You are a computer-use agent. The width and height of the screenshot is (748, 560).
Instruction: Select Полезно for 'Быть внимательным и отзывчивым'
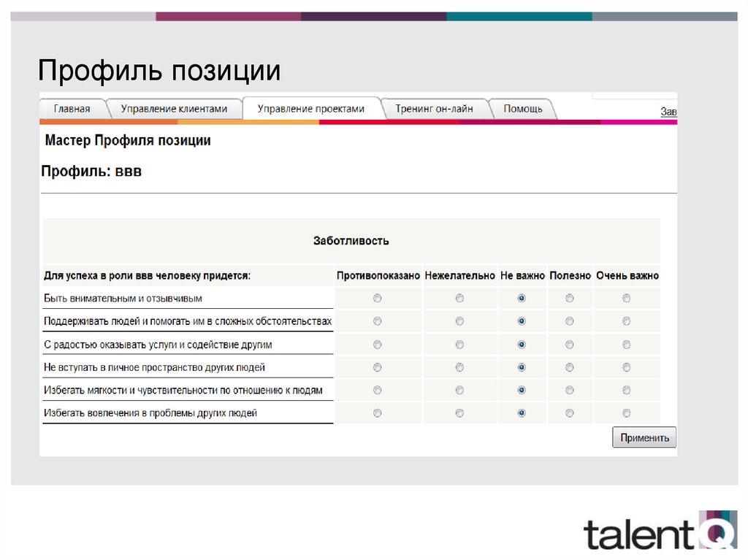[570, 298]
